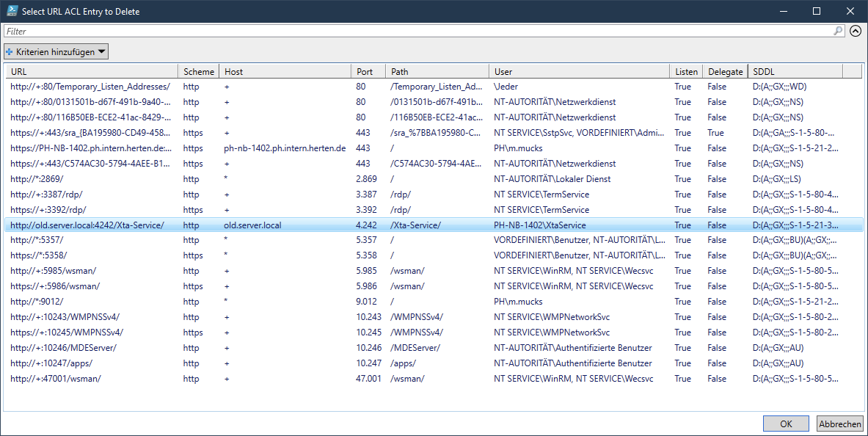
Task: Select row http://+:80/0131501b-d67f-491b-9a40-...
Action: pyautogui.click(x=434, y=102)
